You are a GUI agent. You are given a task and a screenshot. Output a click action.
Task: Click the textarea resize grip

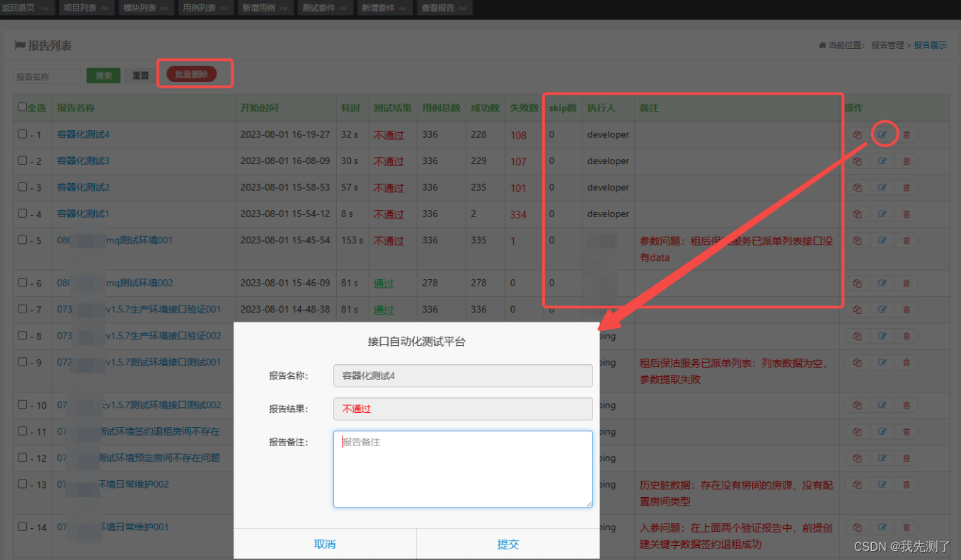[588, 503]
